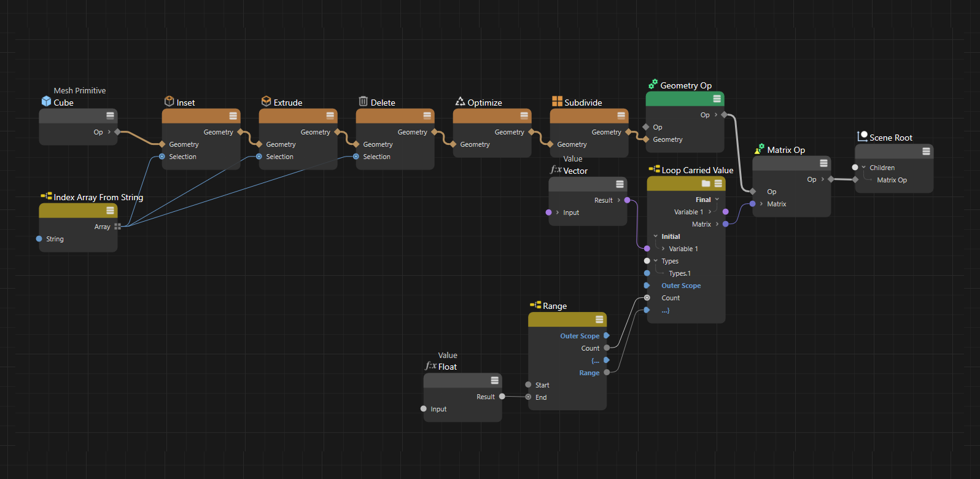Click the Subdivide node grid icon

pyautogui.click(x=558, y=101)
